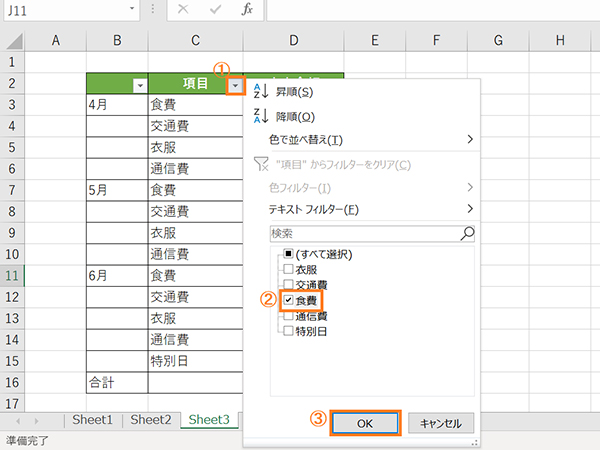Screen dimensions: 600x450
Task: Open filter dropdown on 項目 header
Action: tap(235, 86)
